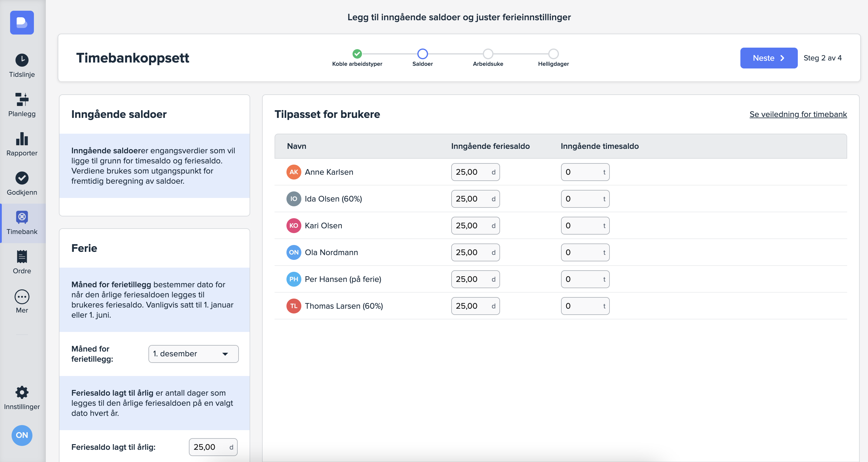The width and height of the screenshot is (868, 462).
Task: Open the Mer more-options icon
Action: (22, 297)
